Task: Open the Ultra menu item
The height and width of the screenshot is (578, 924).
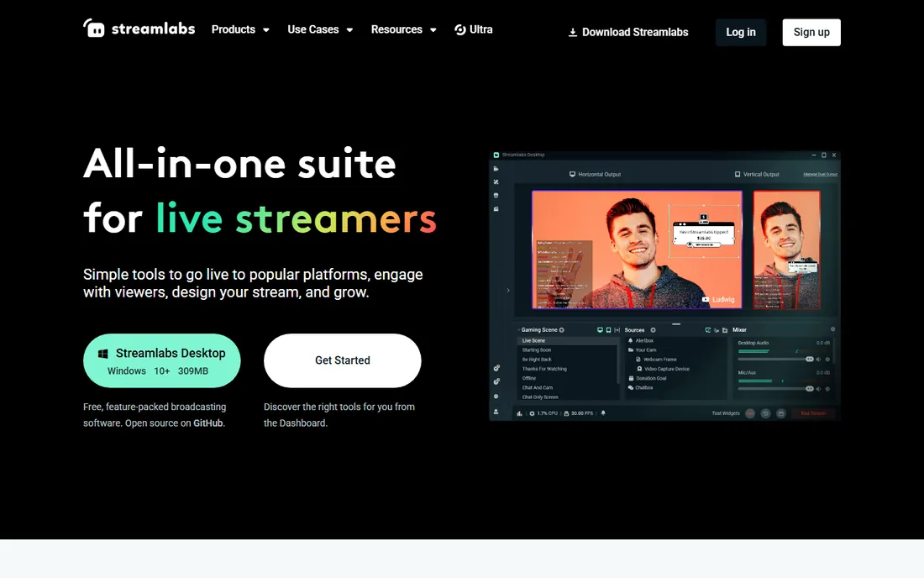Action: (x=474, y=29)
